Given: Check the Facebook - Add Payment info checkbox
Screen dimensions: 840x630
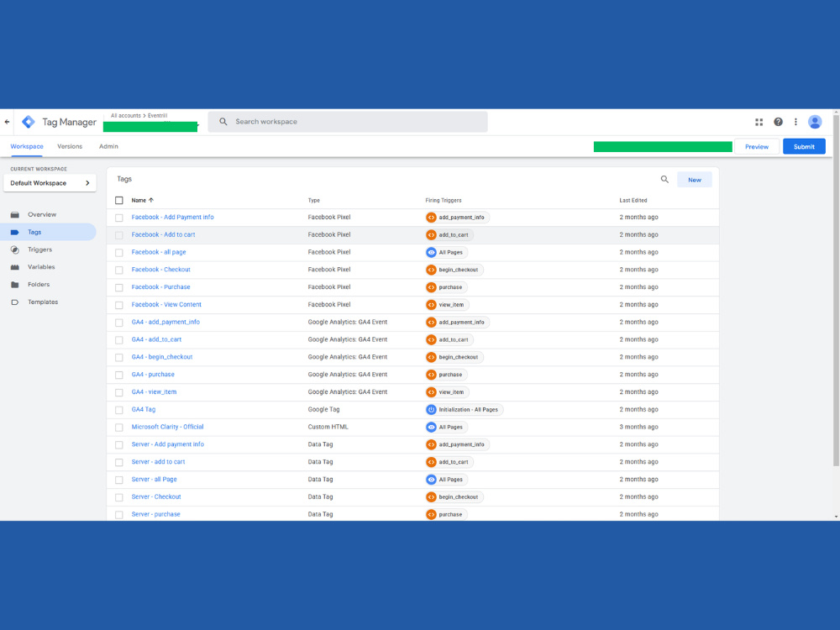Looking at the screenshot, I should 119,218.
